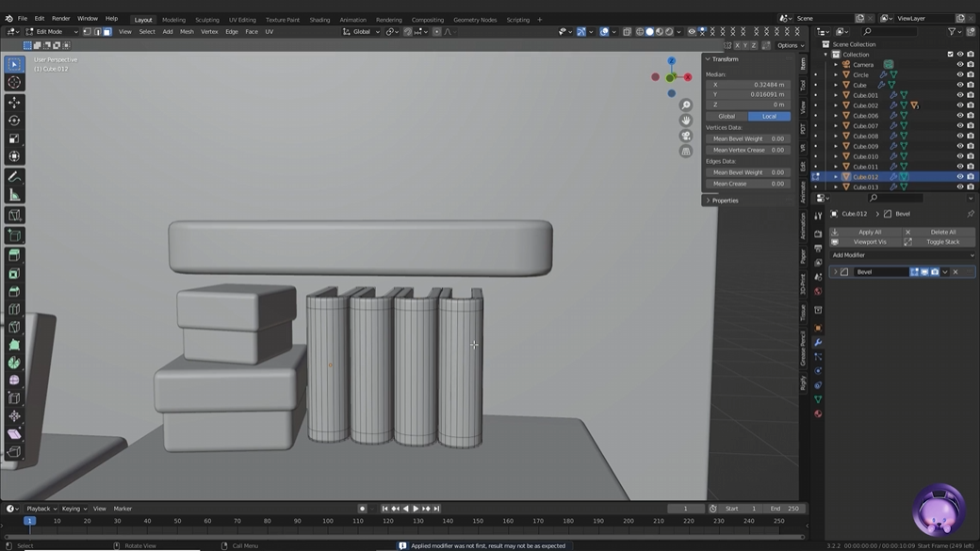Viewport: 980px width, 551px height.
Task: Adjust the Median X value field
Action: pos(748,85)
